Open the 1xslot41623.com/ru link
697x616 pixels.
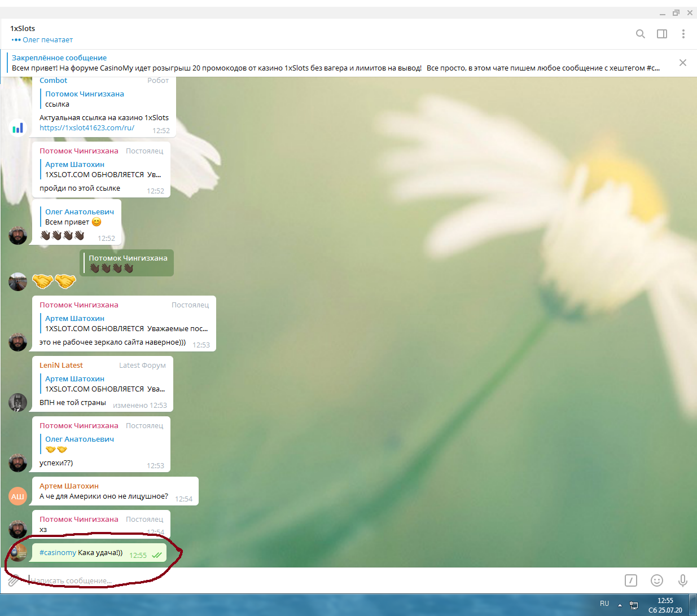pyautogui.click(x=87, y=128)
